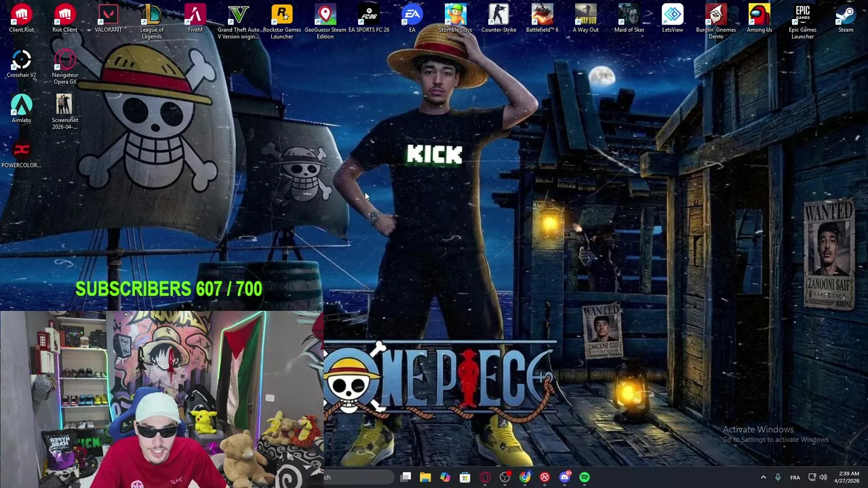Screen dimensions: 868x488
Task: Click the microphone tray icon
Action: point(778,477)
